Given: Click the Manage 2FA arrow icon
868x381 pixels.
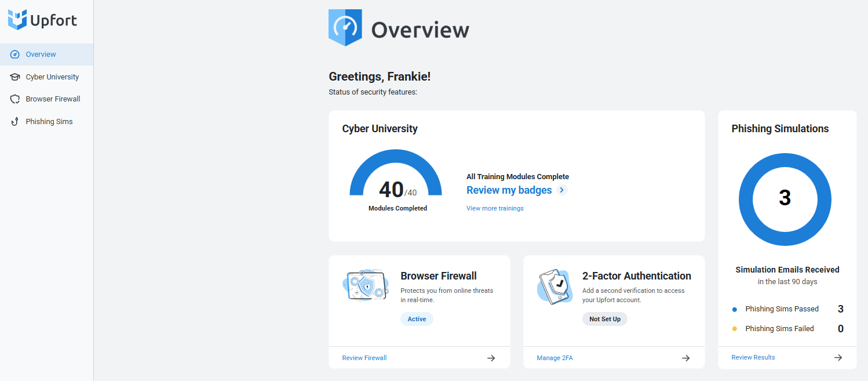Looking at the screenshot, I should point(685,358).
